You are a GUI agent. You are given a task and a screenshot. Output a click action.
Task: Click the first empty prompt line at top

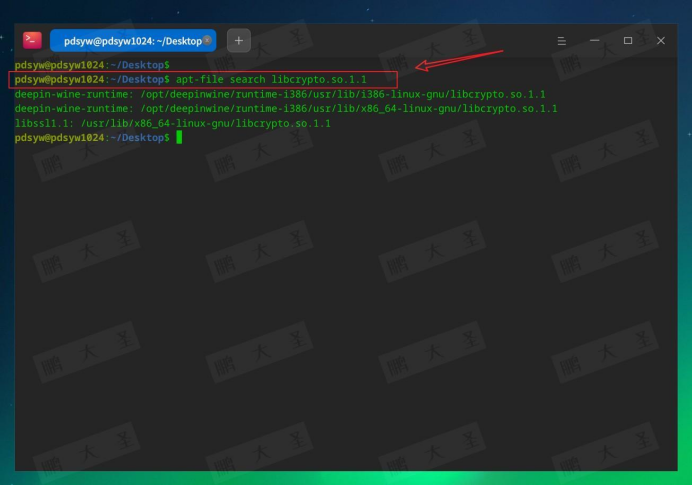click(x=92, y=65)
